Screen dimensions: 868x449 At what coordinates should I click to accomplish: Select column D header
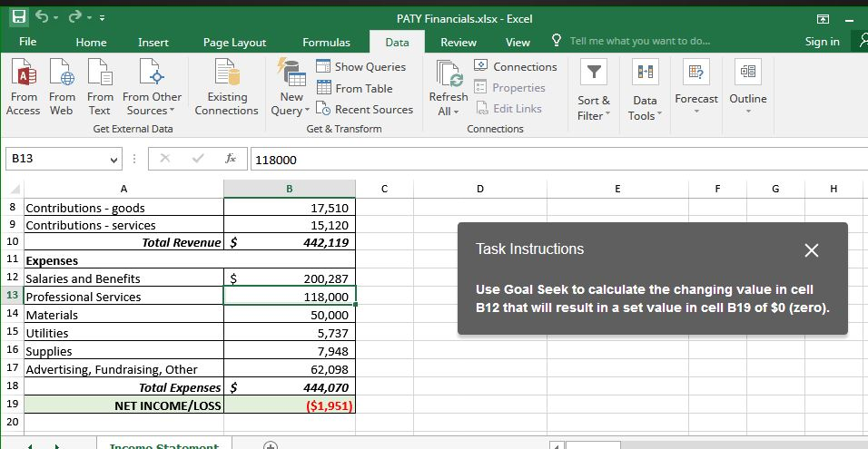(480, 189)
